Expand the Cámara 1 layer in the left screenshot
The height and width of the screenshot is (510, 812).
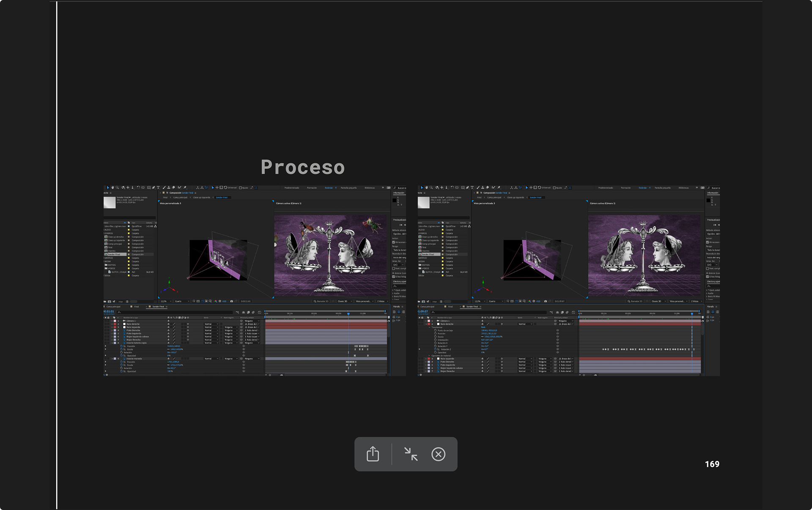(x=112, y=321)
